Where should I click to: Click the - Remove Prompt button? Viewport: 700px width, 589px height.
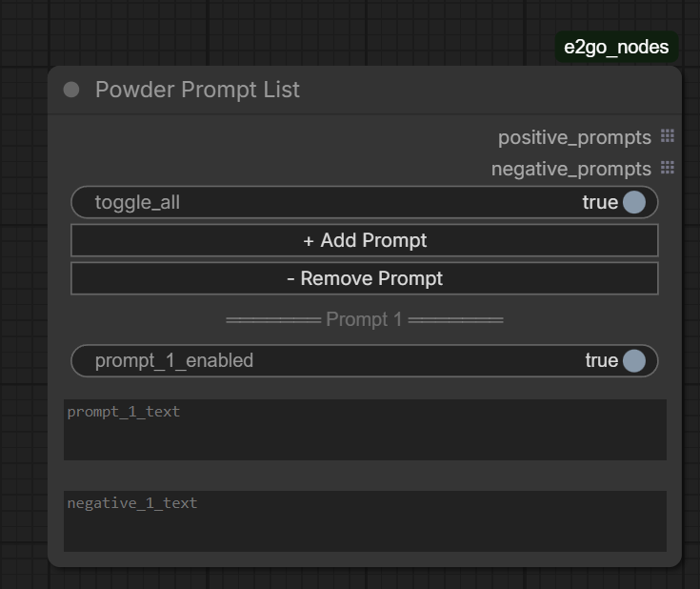point(364,278)
